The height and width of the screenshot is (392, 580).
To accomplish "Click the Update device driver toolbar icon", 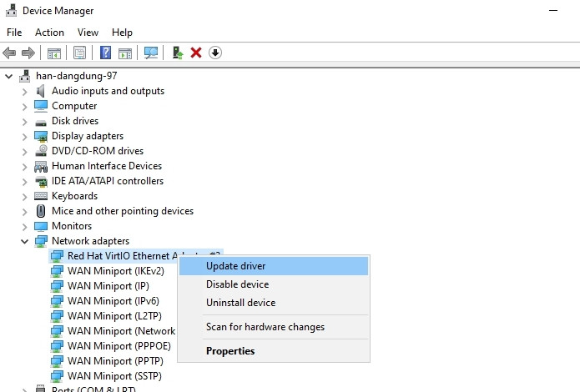I will [178, 53].
